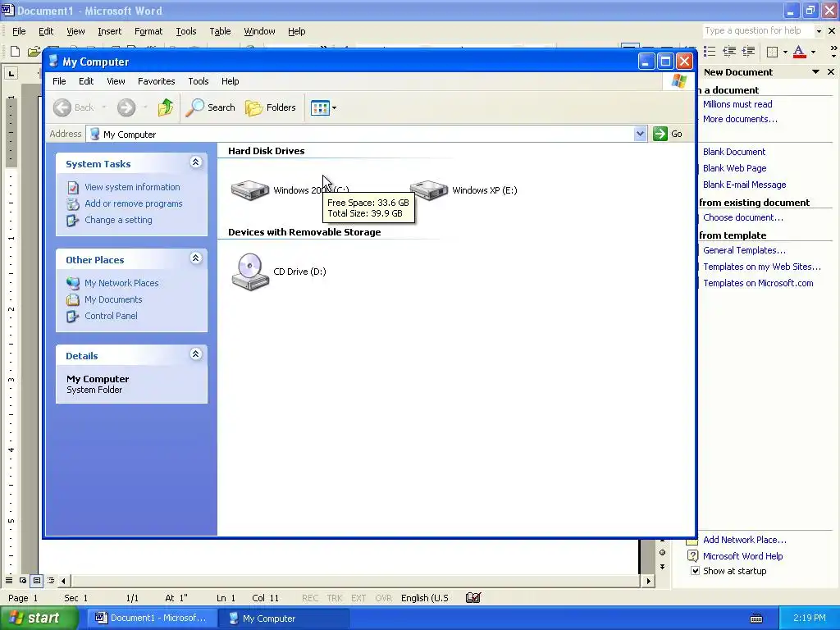
Task: Click in the Type a question for help box
Action: pos(757,31)
